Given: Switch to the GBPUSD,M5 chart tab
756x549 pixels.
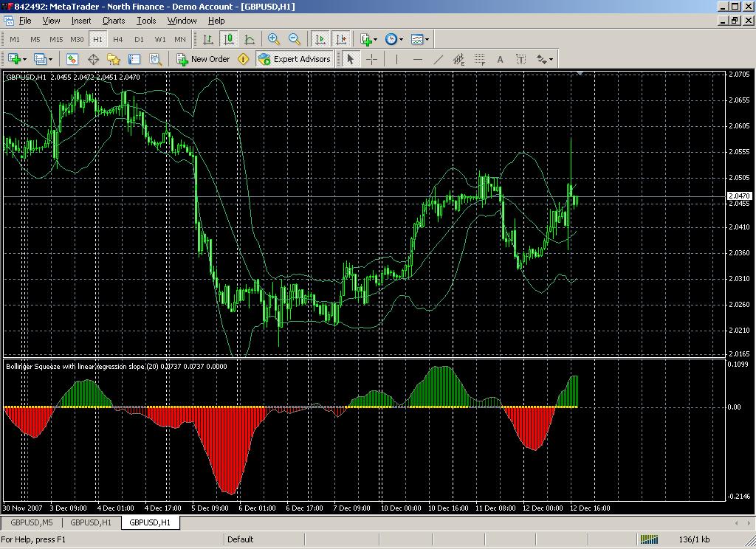Looking at the screenshot, I should click(x=32, y=522).
